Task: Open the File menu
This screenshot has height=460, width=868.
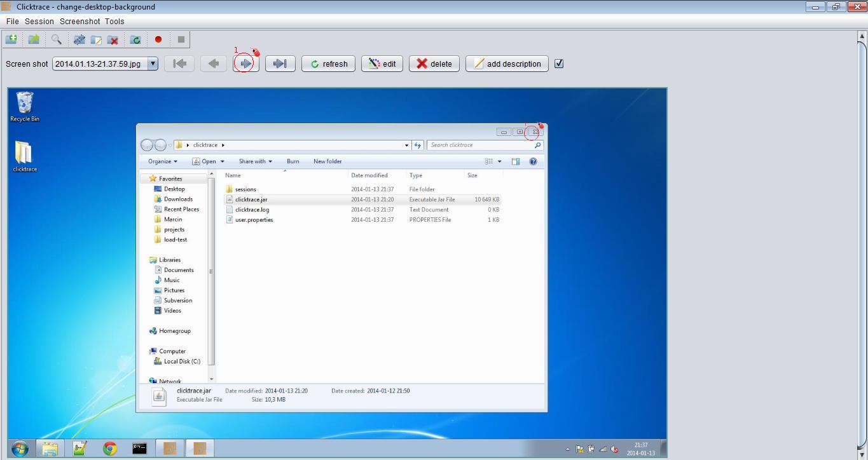Action: click(12, 21)
